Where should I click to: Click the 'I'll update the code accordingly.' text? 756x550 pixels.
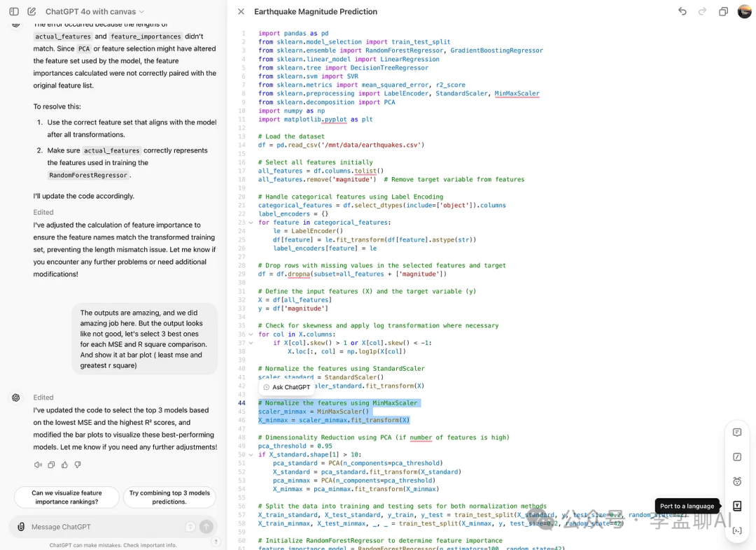tap(84, 196)
